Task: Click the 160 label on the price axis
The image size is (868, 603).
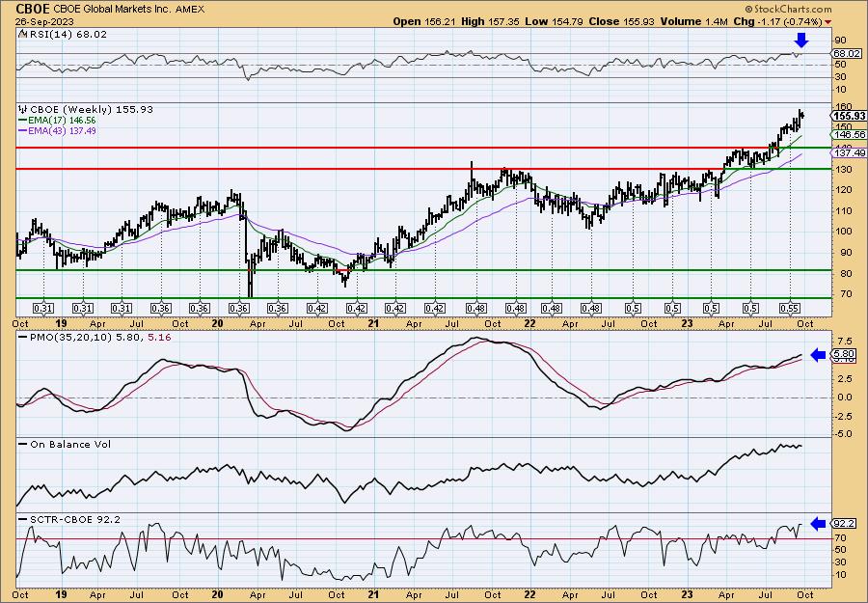Action: pyautogui.click(x=844, y=106)
